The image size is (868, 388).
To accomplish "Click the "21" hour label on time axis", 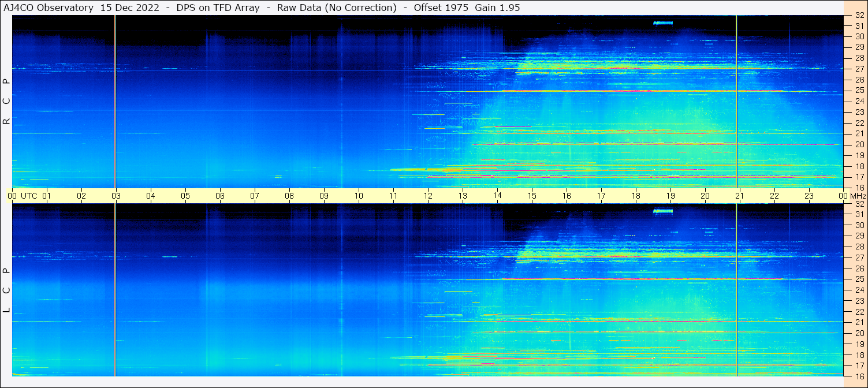I will tap(740, 196).
